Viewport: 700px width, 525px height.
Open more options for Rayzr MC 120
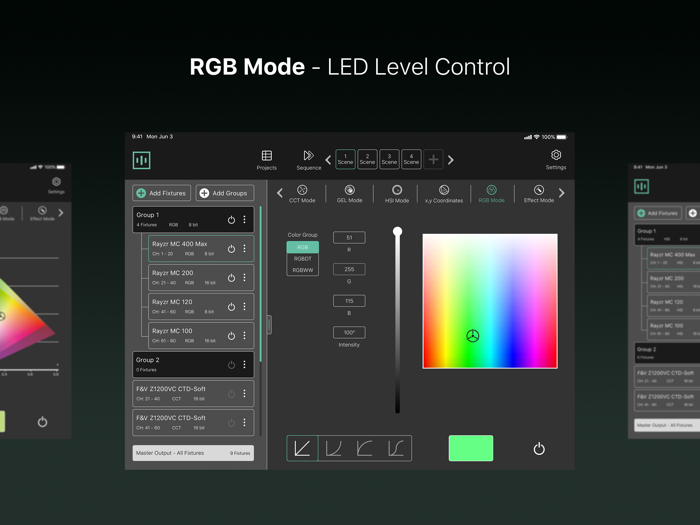244,307
